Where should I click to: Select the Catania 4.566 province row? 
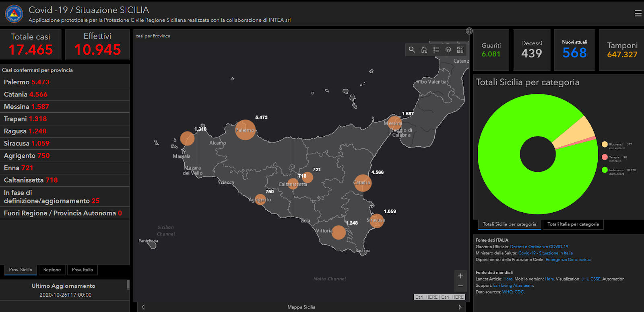[x=65, y=94]
